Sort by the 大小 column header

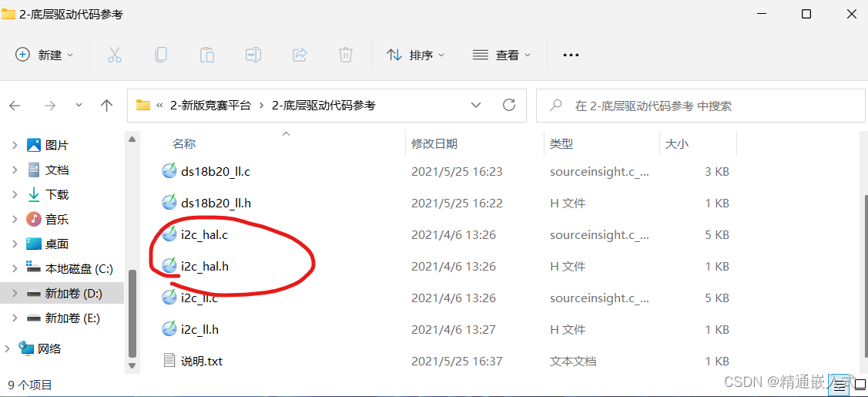coord(676,144)
